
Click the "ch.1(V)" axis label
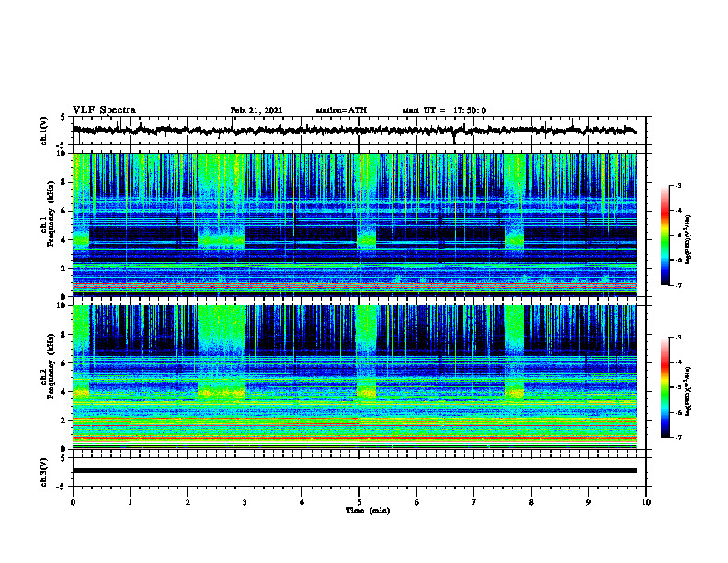[x=44, y=131]
